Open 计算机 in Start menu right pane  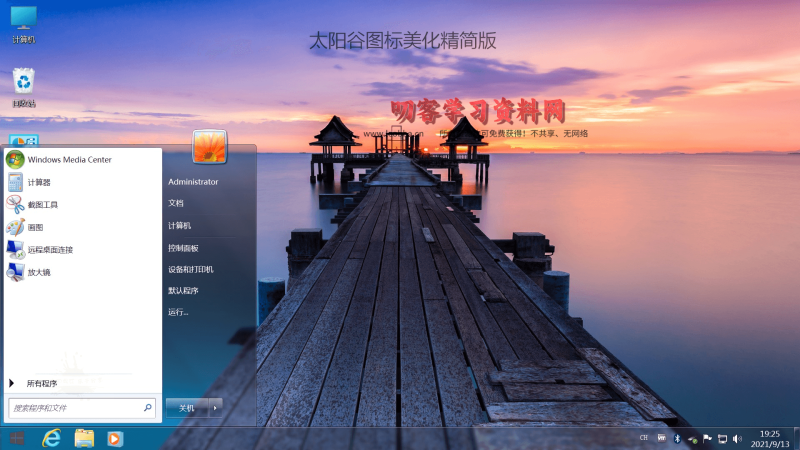(179, 226)
